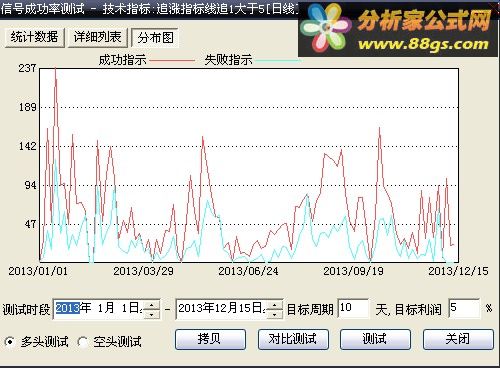Click the 目标周期 label
This screenshot has width=500, height=368.
310,310
